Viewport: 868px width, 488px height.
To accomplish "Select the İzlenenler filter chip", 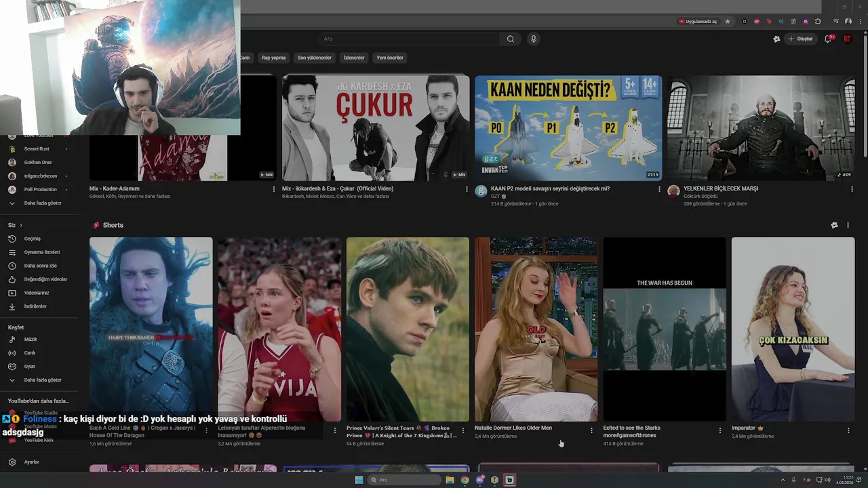I will click(x=354, y=58).
